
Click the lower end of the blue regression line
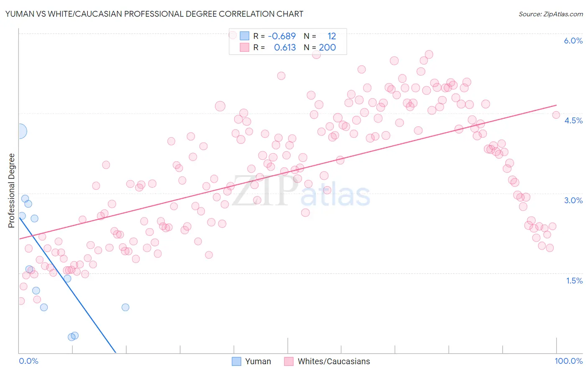[x=115, y=353]
